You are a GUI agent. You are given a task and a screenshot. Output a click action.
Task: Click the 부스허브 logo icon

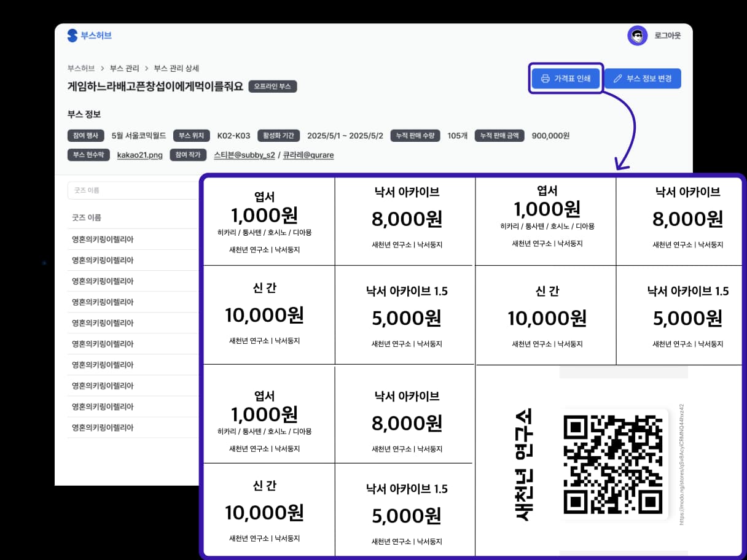pyautogui.click(x=72, y=36)
